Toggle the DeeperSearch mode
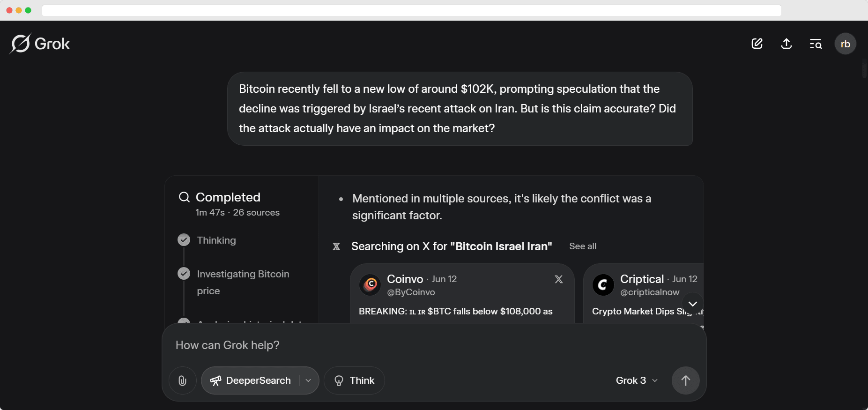The width and height of the screenshot is (868, 410). (251, 380)
